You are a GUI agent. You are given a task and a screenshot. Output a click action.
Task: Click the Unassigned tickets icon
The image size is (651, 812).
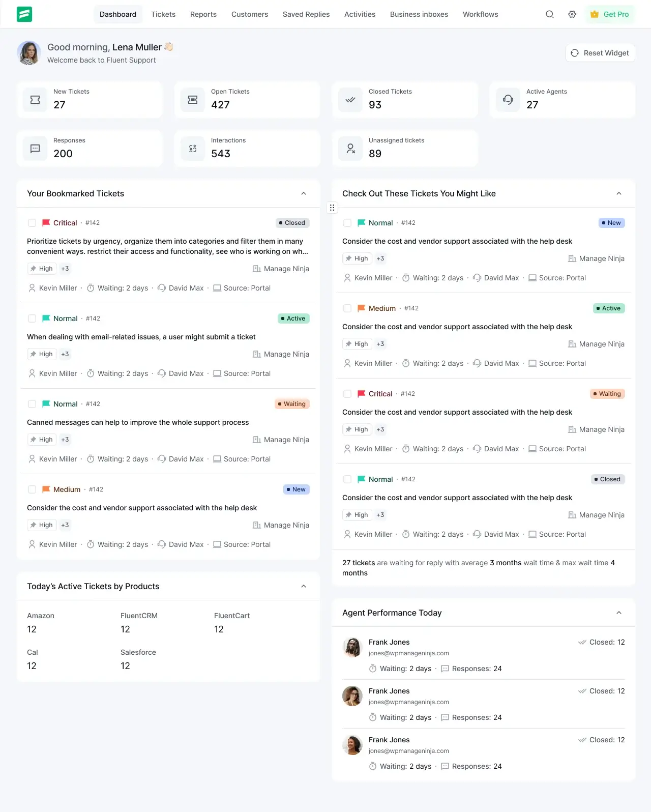point(350,149)
